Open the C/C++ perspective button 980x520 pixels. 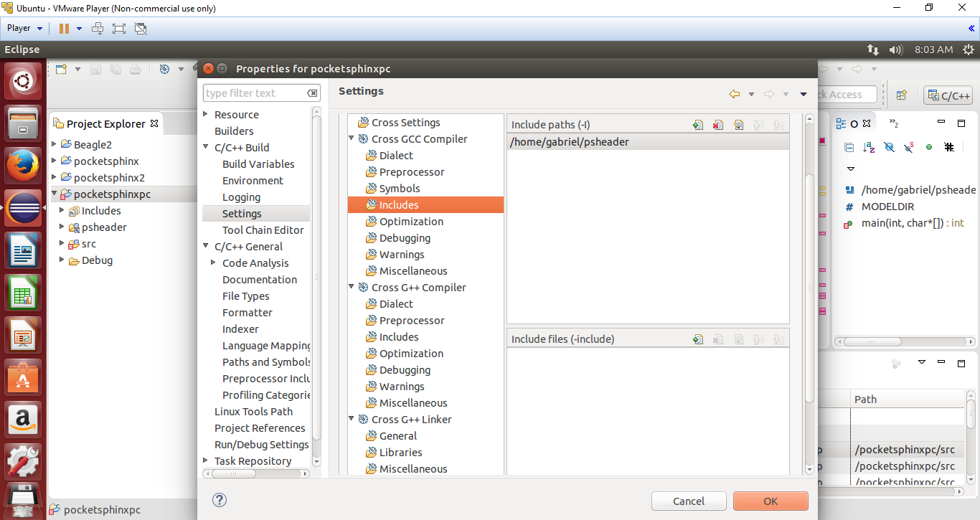[948, 95]
